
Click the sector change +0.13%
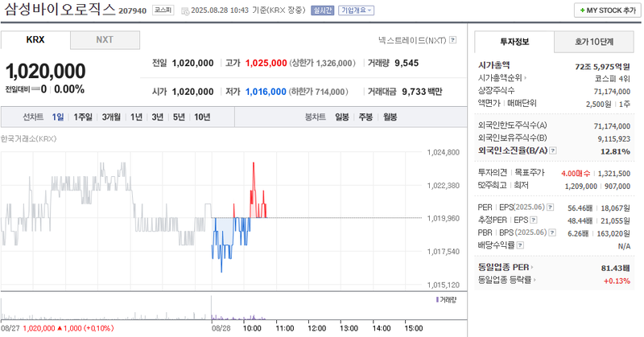(x=617, y=282)
